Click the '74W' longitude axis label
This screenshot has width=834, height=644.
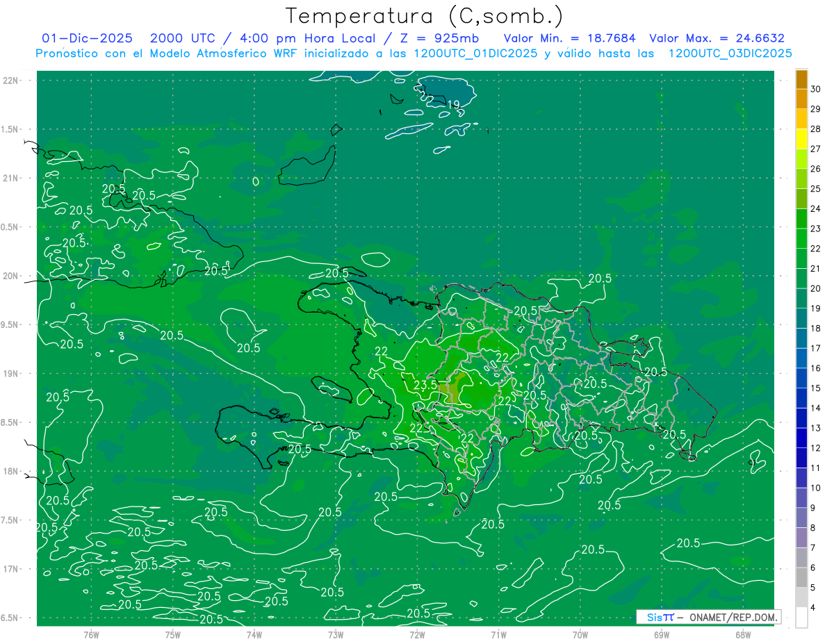click(x=254, y=634)
